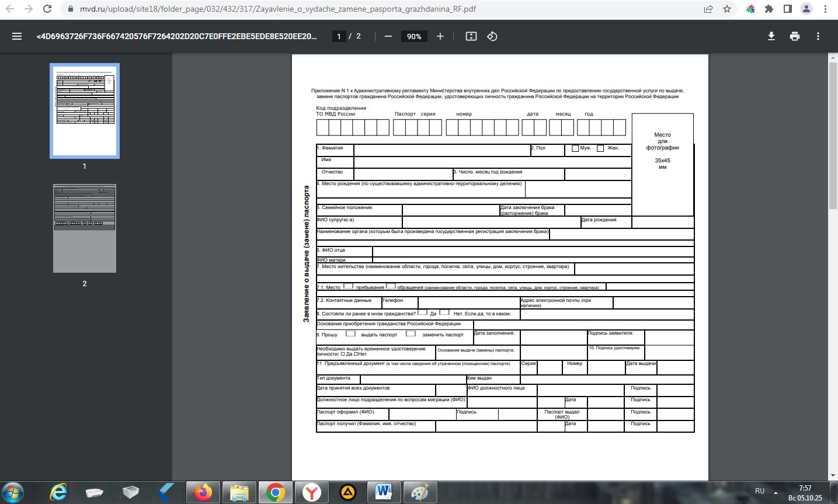Tick the выдать паспорт checkbox
838x504 pixels.
click(350, 334)
